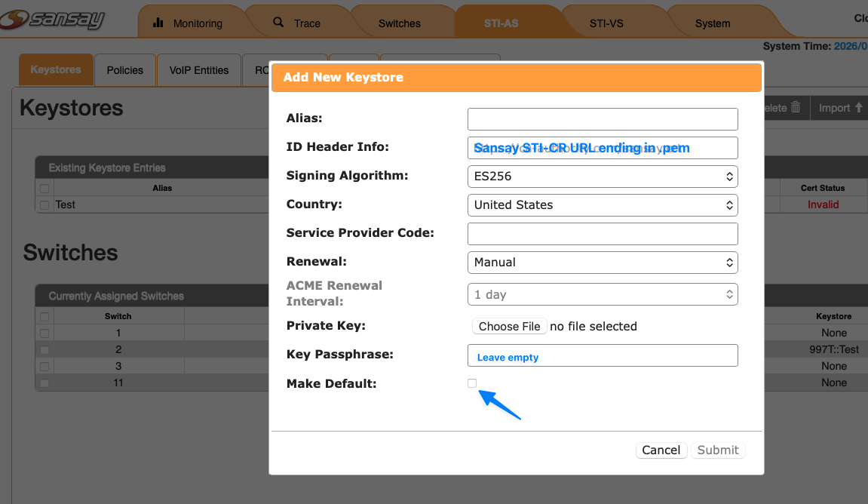Toggle the select-all checkbox in Existing Keystore Entries
Screen dimensions: 868x504
pos(44,188)
